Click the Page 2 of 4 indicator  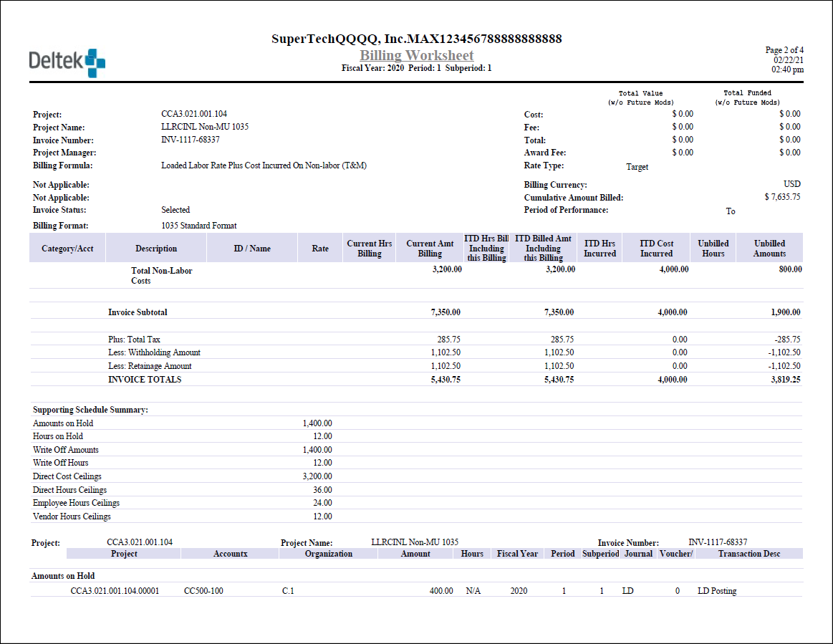click(x=784, y=50)
